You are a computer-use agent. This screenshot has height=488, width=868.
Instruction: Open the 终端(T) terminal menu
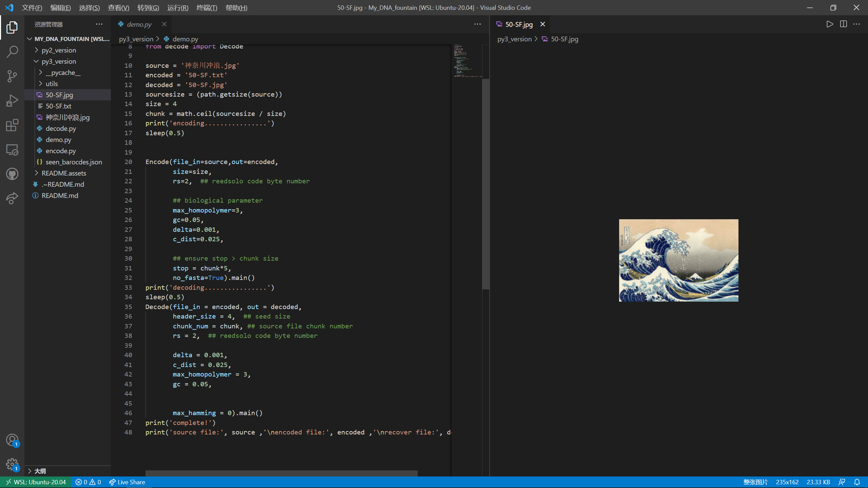point(206,7)
